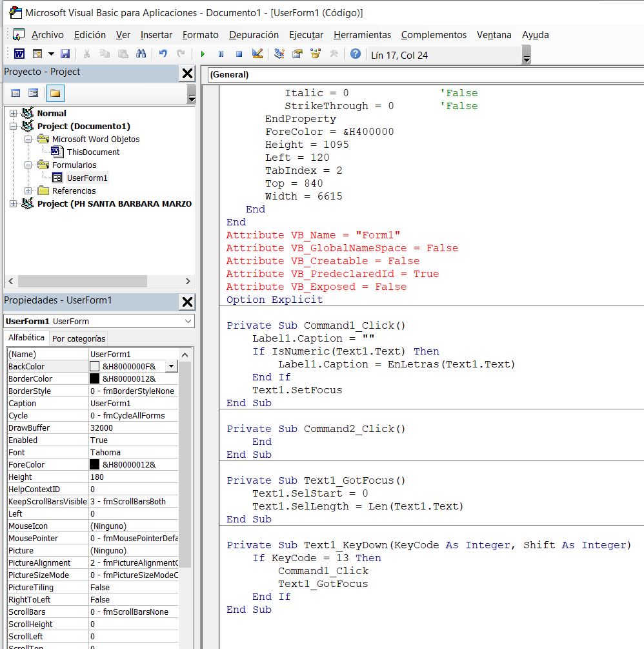Click the project tree horizontal scrollbar right arrow
Image resolution: width=644 pixels, height=649 pixels.
[x=188, y=282]
